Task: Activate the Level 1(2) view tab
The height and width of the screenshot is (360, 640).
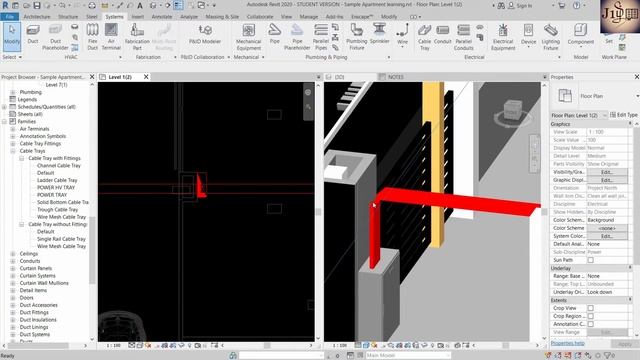Action: pos(120,77)
